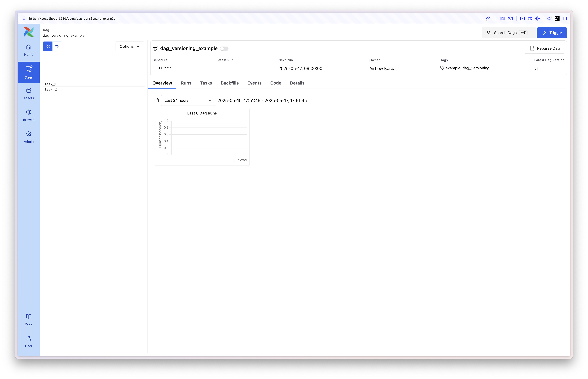The image size is (588, 379).
Task: Click the copy link icon in address bar
Action: tap(488, 18)
